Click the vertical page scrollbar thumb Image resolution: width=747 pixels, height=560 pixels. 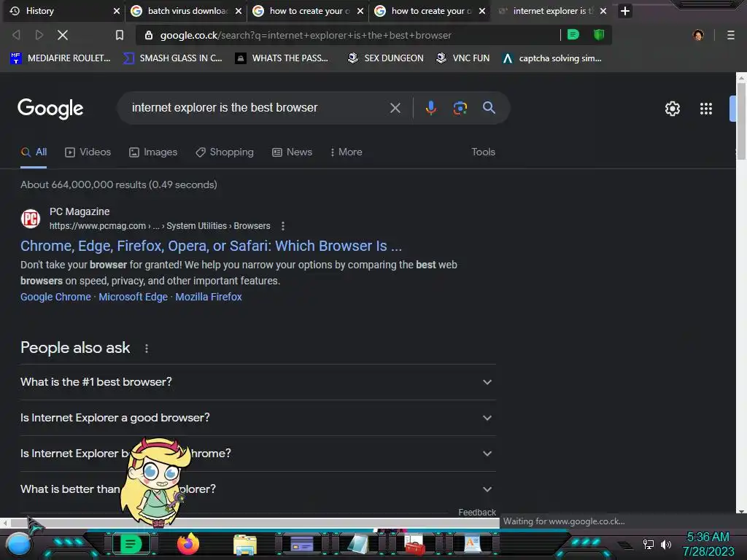[741, 122]
